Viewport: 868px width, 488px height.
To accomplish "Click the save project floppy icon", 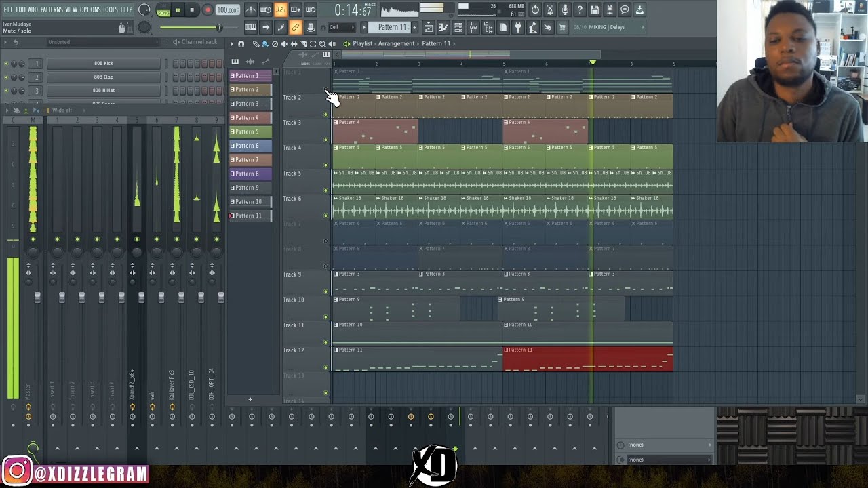I will tap(595, 10).
